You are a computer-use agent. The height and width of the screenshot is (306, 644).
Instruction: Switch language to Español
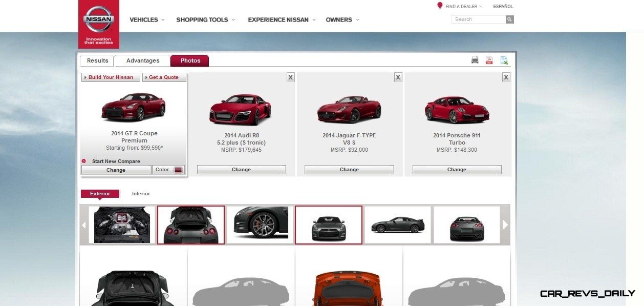(503, 7)
